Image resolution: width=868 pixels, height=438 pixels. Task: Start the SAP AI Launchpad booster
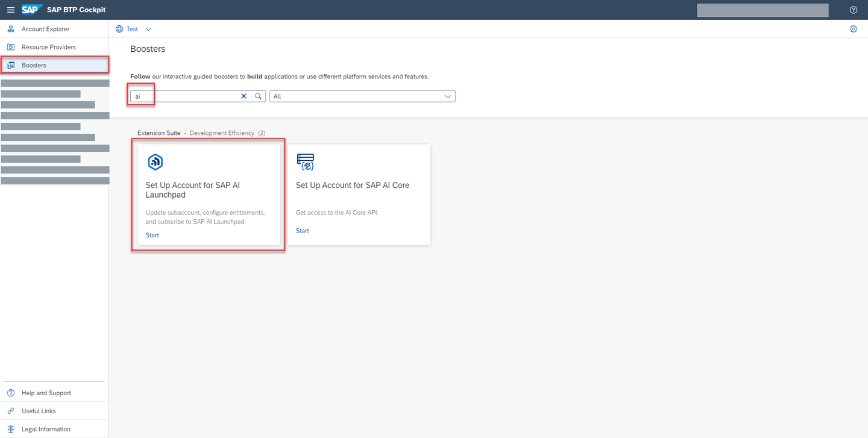point(153,235)
